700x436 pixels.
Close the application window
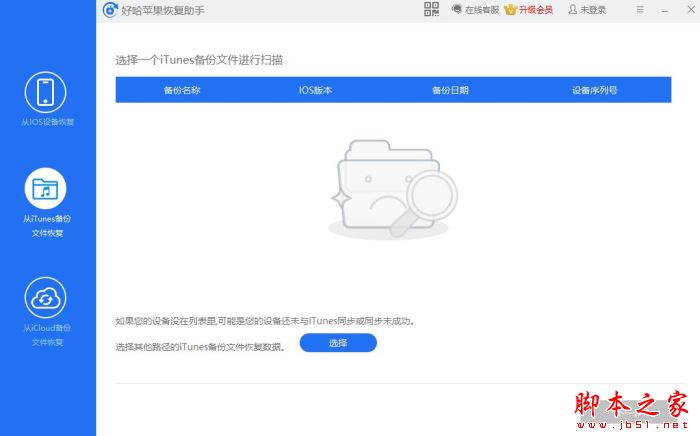691,9
